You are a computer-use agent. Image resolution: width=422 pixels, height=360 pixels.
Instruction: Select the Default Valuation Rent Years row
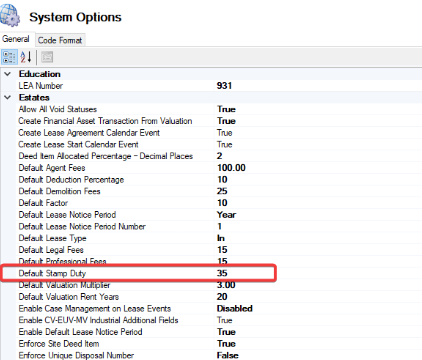pos(220,297)
